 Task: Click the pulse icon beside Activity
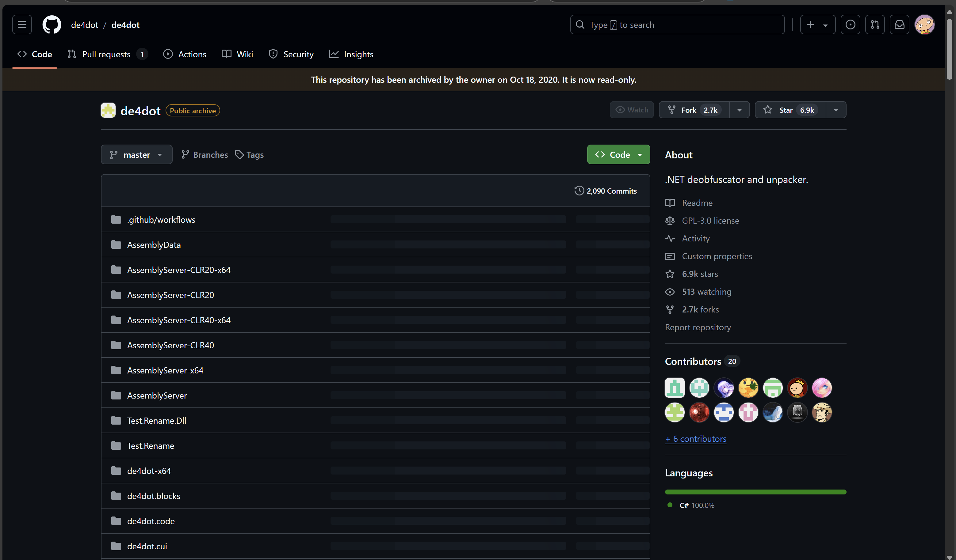tap(670, 238)
